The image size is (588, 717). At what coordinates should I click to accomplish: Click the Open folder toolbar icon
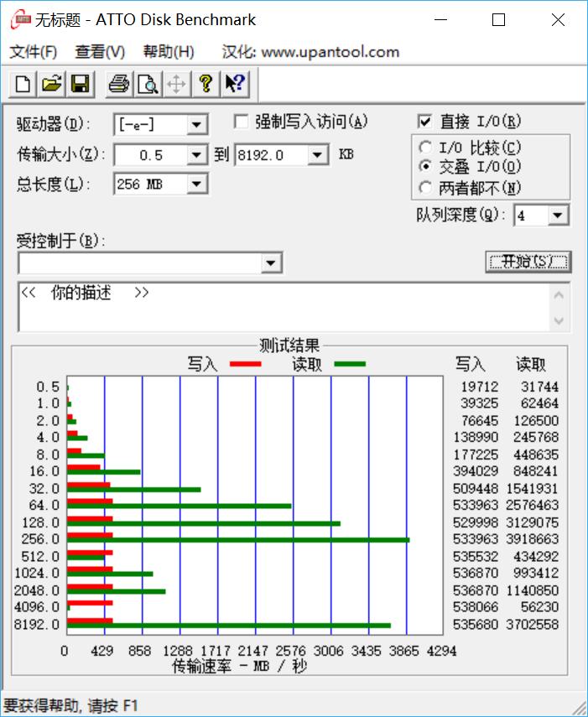[x=52, y=84]
